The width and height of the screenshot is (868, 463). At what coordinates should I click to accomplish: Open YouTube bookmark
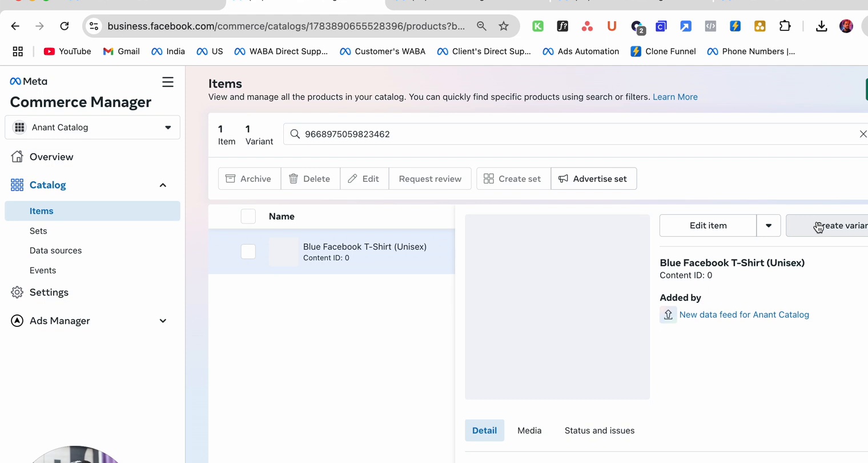67,51
